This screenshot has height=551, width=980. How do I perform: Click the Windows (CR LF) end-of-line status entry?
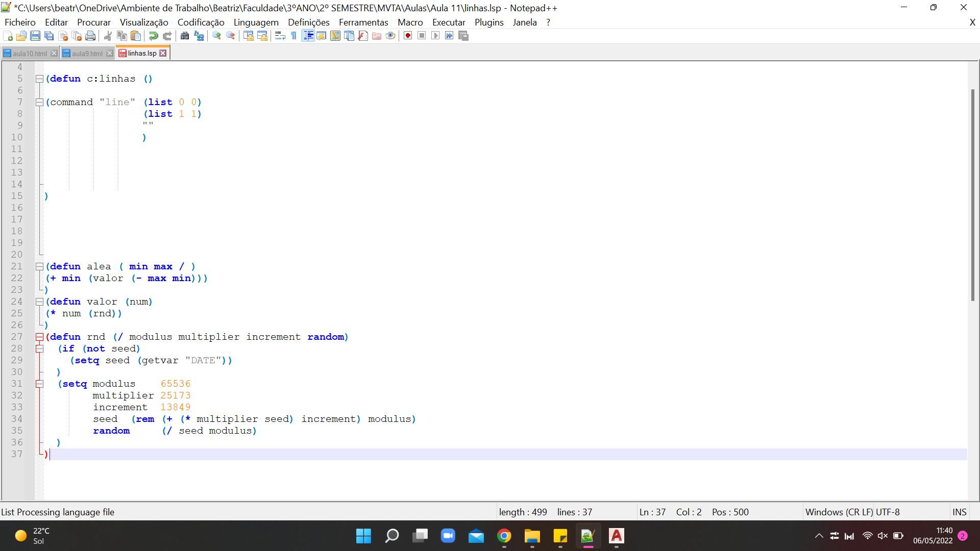click(x=839, y=512)
